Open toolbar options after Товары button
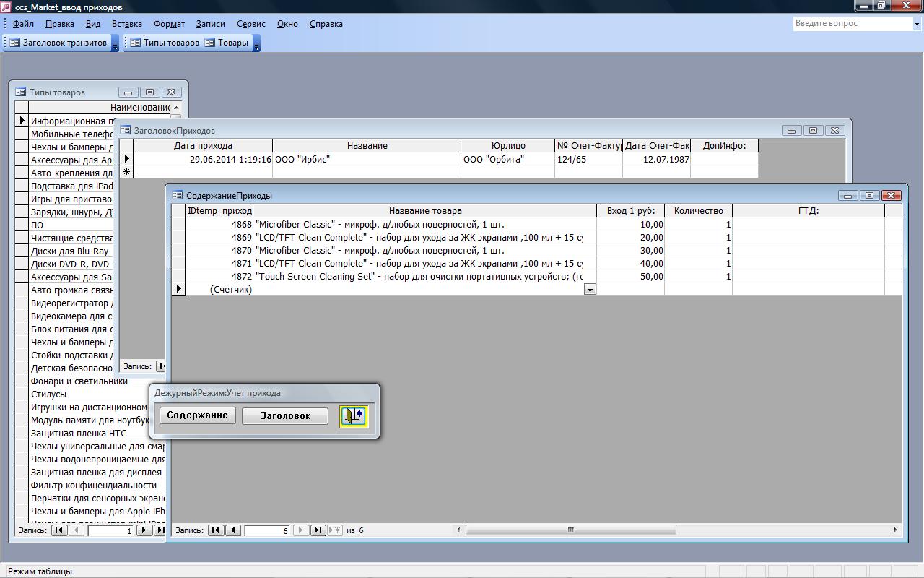 (256, 43)
